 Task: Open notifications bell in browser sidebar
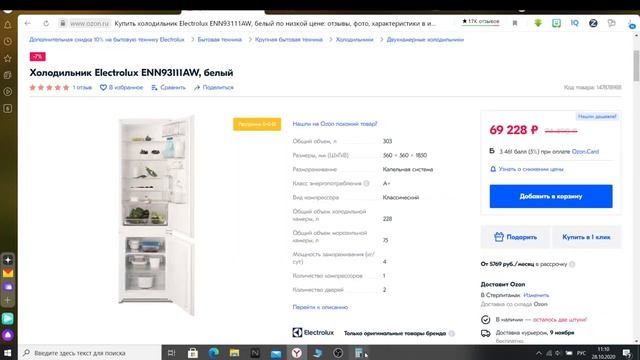tap(7, 25)
